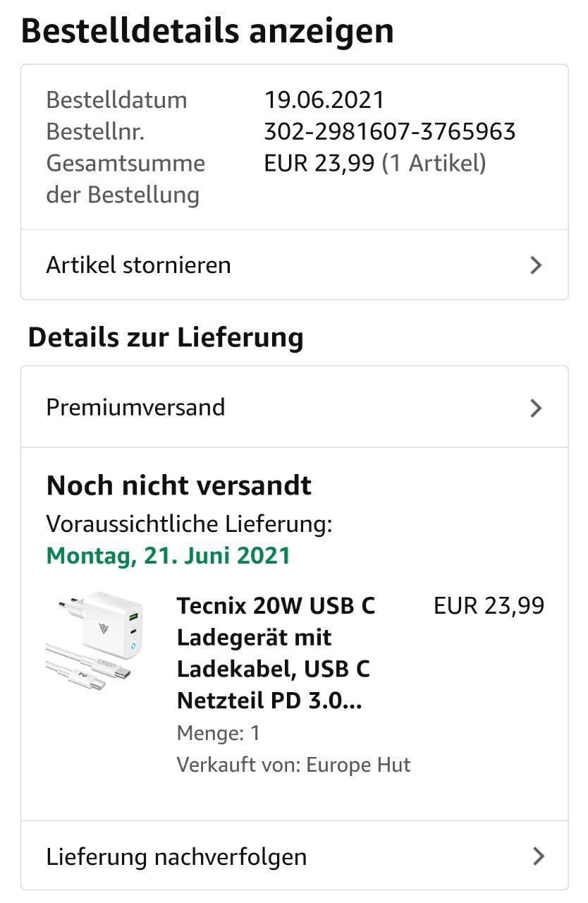Tap the Menge: 1 quantity text

pyautogui.click(x=218, y=733)
